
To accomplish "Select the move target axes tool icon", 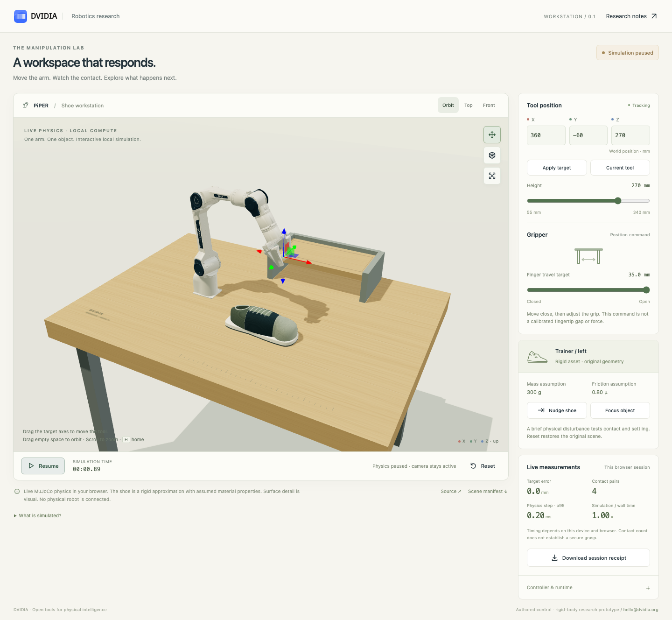I will click(492, 135).
